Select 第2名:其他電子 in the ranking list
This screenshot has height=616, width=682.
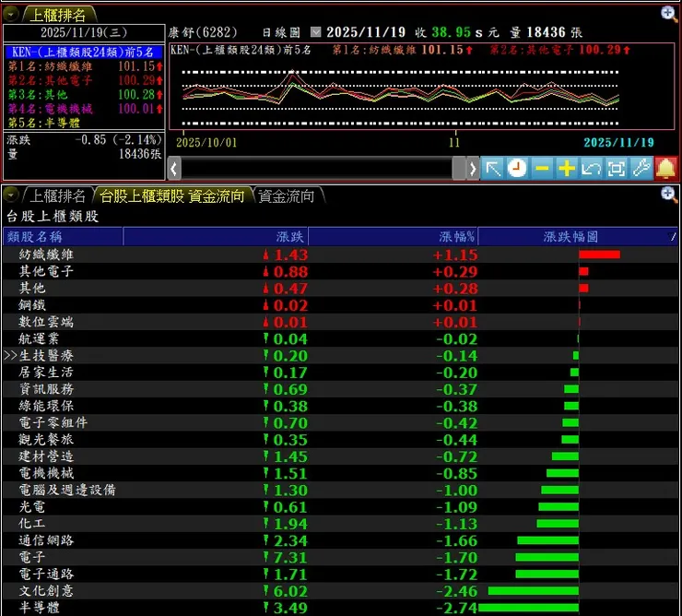[x=85, y=80]
